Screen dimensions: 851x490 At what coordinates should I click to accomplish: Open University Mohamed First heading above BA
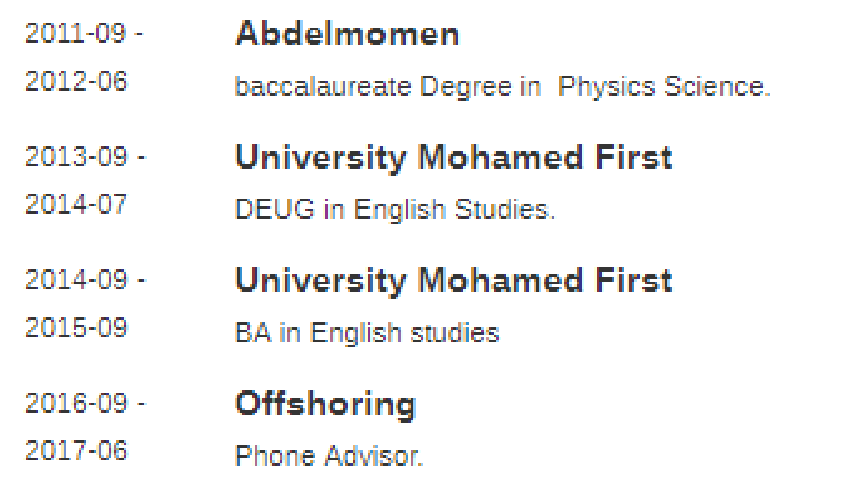453,280
